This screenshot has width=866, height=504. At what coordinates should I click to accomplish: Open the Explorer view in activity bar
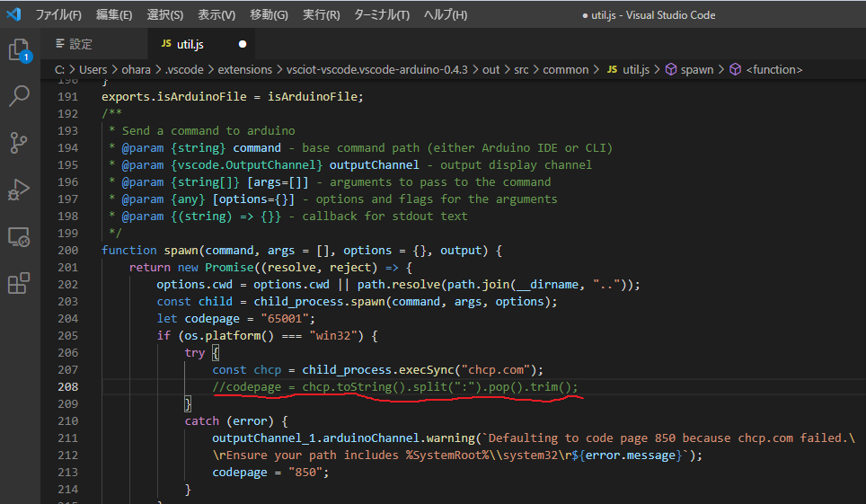(x=20, y=50)
